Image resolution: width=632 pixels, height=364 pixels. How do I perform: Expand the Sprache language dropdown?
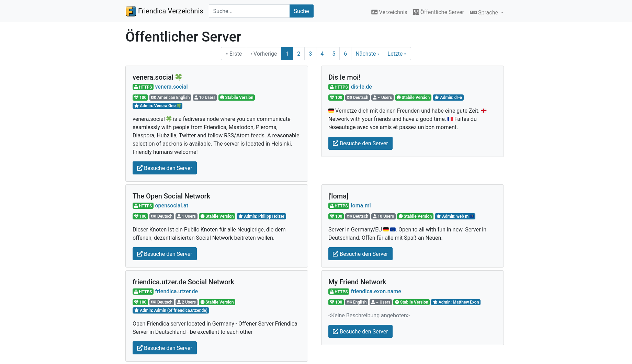click(x=487, y=12)
